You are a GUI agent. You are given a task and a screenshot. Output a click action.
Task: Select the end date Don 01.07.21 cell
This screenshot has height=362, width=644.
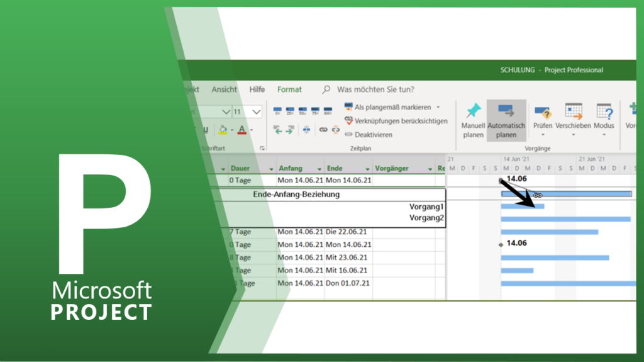click(x=348, y=283)
